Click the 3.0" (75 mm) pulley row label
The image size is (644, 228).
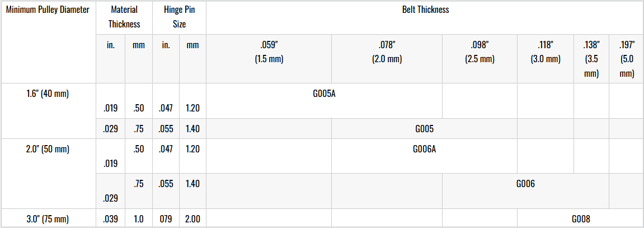tap(48, 219)
